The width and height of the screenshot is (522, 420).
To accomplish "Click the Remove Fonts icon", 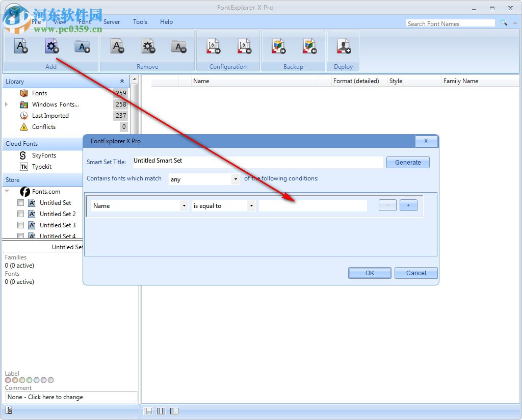I will coord(118,46).
